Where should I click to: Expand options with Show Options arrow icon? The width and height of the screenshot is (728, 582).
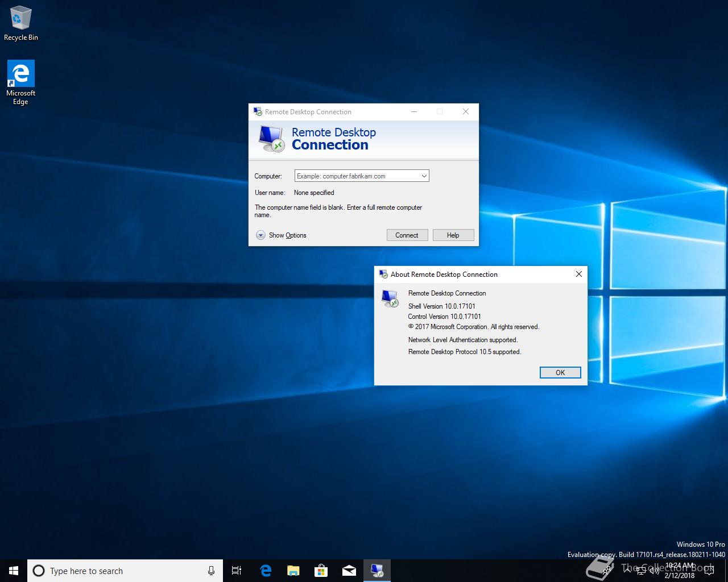pyautogui.click(x=260, y=235)
